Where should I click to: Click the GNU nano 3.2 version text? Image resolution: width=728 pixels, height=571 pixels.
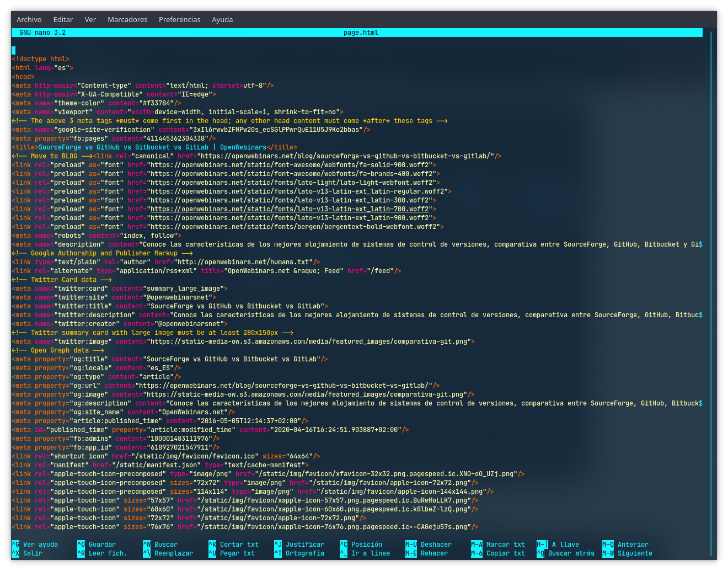pyautogui.click(x=42, y=33)
